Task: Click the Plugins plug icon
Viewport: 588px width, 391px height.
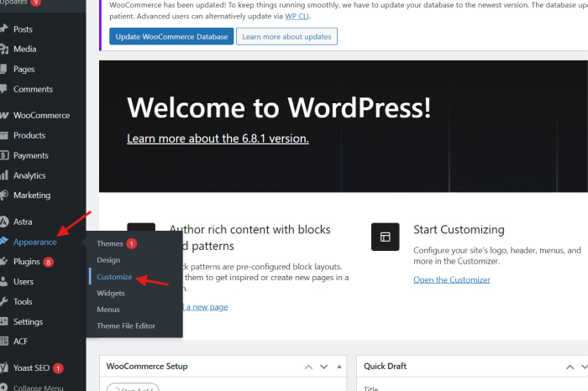Action: point(3,262)
